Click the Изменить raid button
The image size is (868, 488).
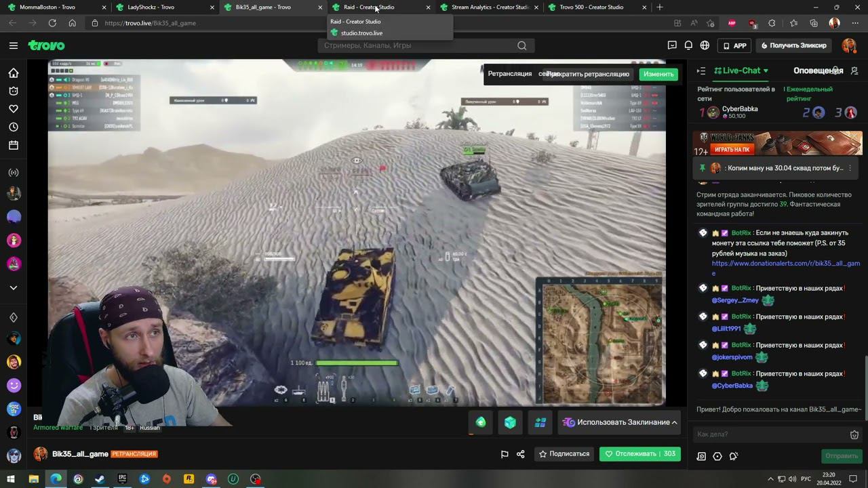(x=658, y=74)
